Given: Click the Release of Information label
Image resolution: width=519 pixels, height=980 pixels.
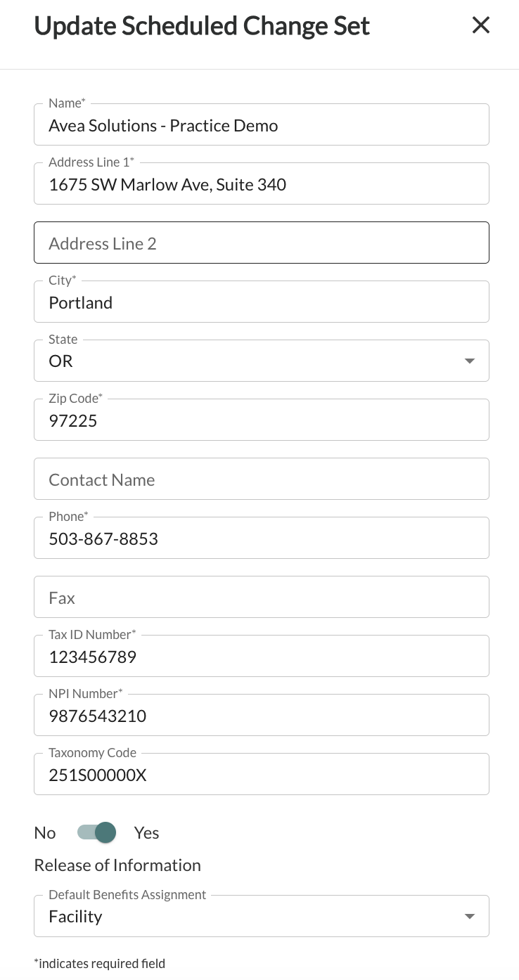Looking at the screenshot, I should 117,865.
